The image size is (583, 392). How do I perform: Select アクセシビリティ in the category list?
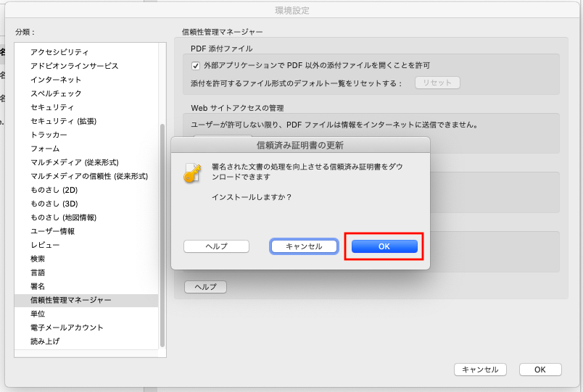[x=86, y=52]
